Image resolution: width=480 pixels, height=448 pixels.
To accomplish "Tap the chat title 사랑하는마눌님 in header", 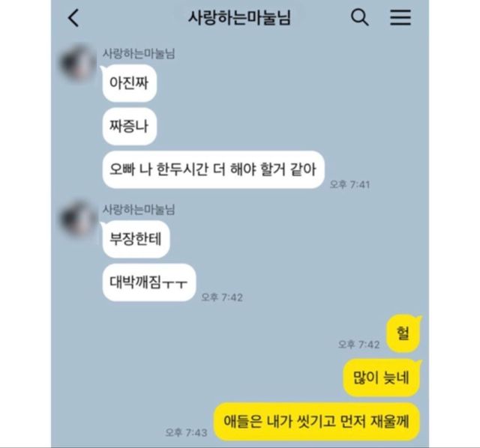I will point(239,17).
